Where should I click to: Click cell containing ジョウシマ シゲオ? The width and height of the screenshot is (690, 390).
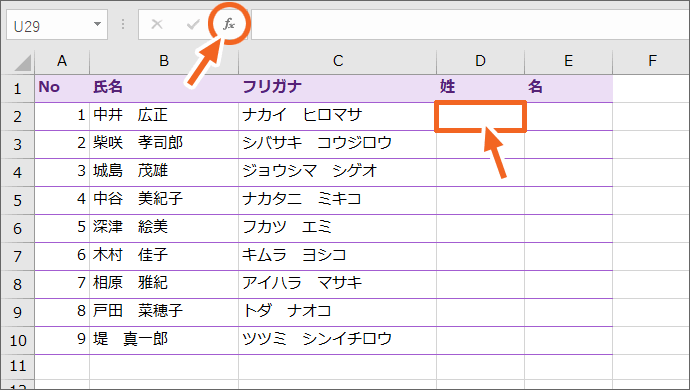pyautogui.click(x=338, y=173)
